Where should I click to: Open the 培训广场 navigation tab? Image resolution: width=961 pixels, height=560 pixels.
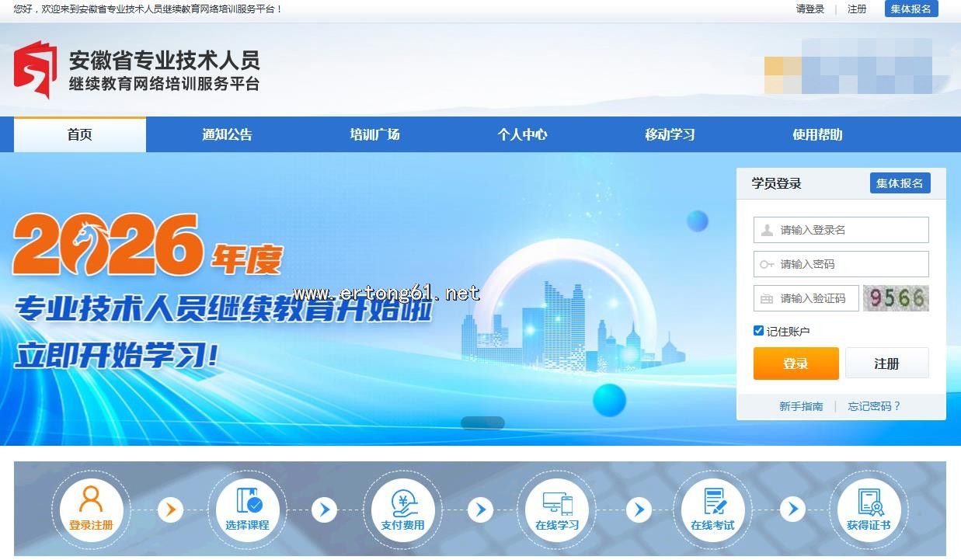pyautogui.click(x=374, y=134)
